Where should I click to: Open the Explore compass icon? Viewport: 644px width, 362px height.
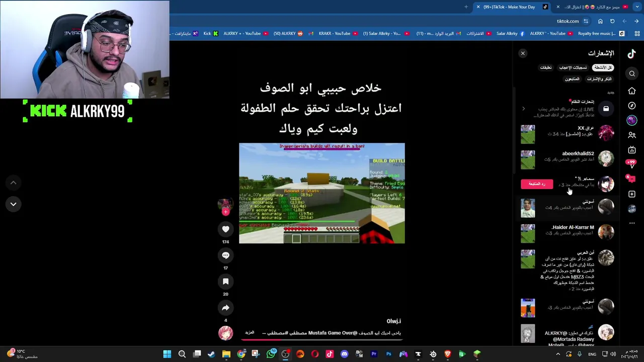click(632, 106)
